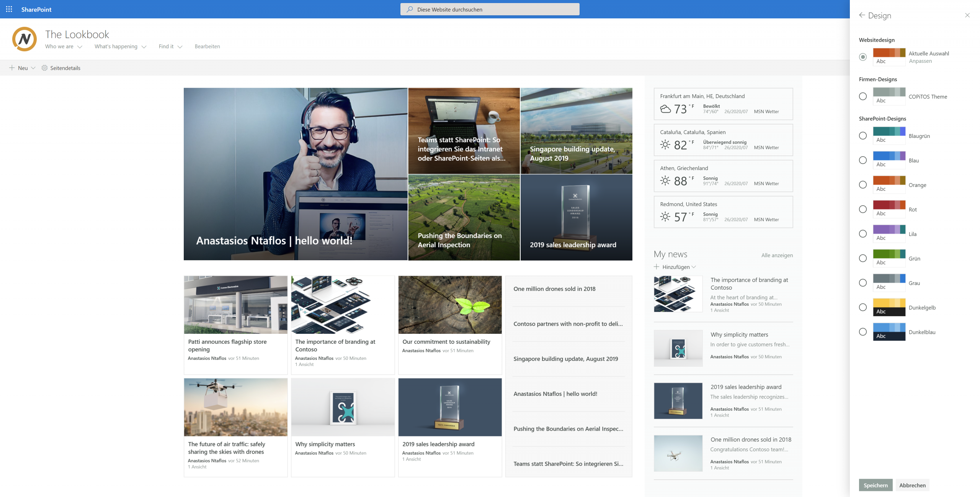Click Bearbeiten in the navigation bar

[207, 46]
